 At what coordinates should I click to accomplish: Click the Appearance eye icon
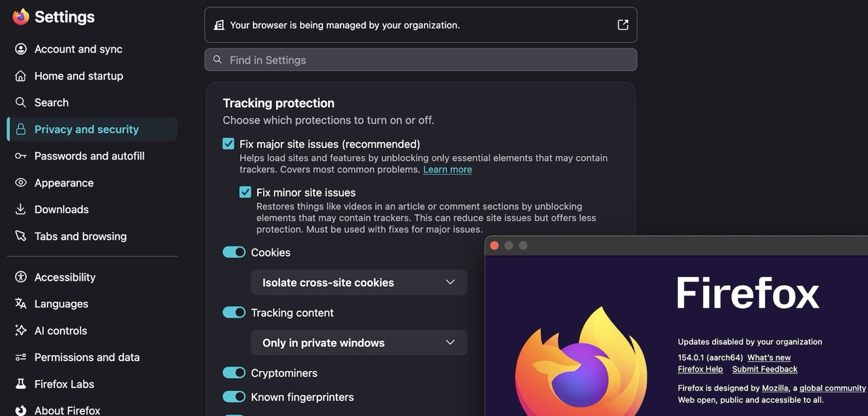point(21,183)
